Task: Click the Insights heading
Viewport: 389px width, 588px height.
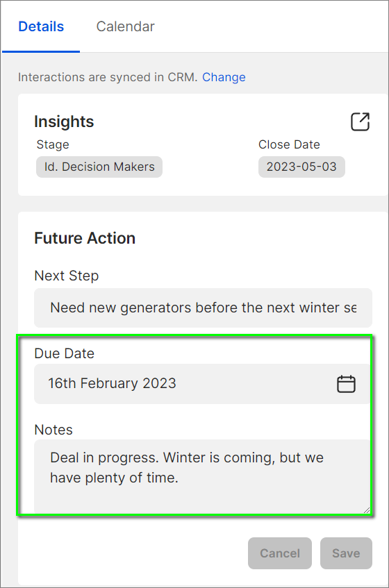Action: pyautogui.click(x=64, y=121)
